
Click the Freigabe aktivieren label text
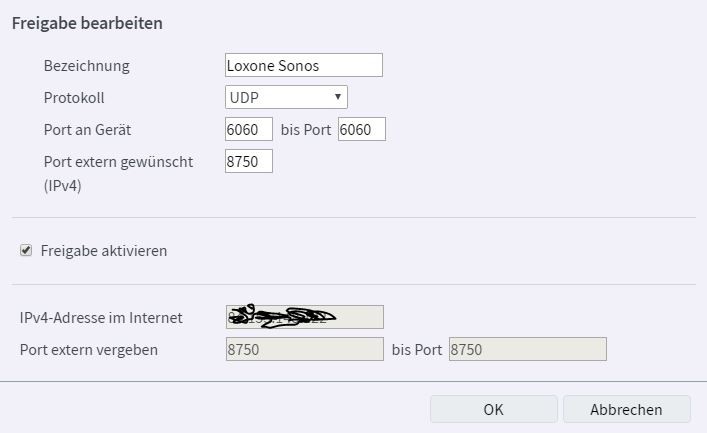point(104,251)
